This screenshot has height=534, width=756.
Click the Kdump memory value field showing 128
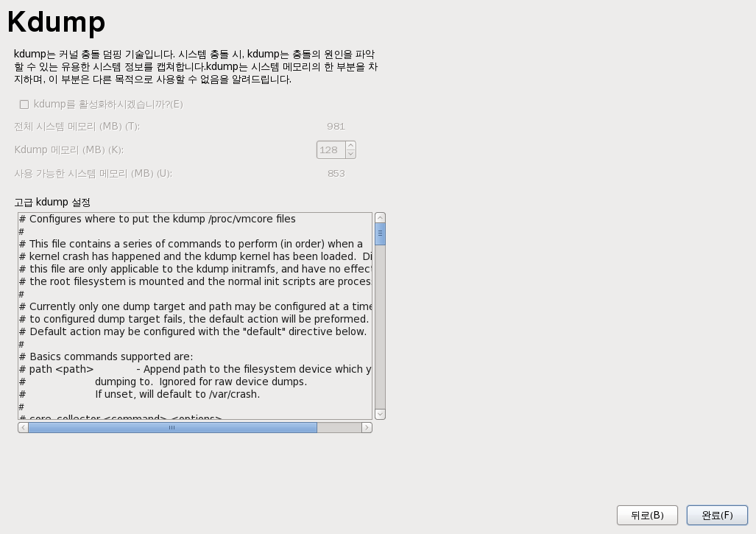click(x=331, y=150)
